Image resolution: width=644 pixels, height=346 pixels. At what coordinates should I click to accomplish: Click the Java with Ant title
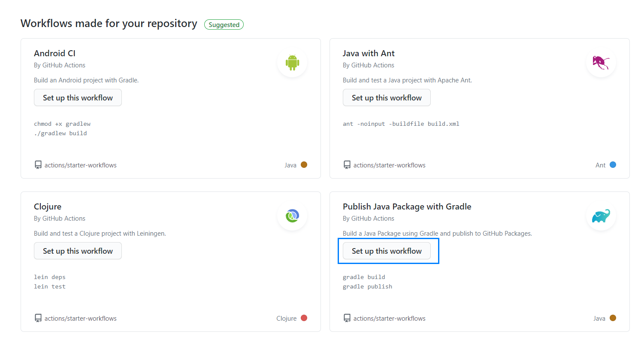369,53
